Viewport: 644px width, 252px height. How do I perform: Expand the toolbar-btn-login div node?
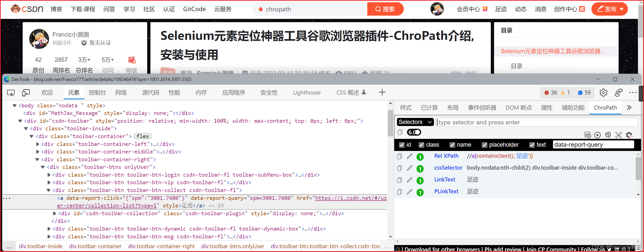pyautogui.click(x=49, y=175)
